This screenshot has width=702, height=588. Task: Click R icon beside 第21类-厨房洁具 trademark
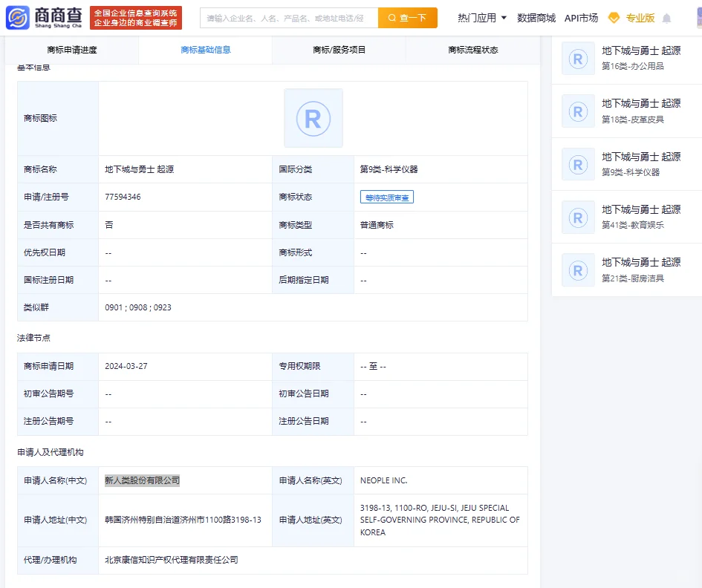pyautogui.click(x=578, y=269)
